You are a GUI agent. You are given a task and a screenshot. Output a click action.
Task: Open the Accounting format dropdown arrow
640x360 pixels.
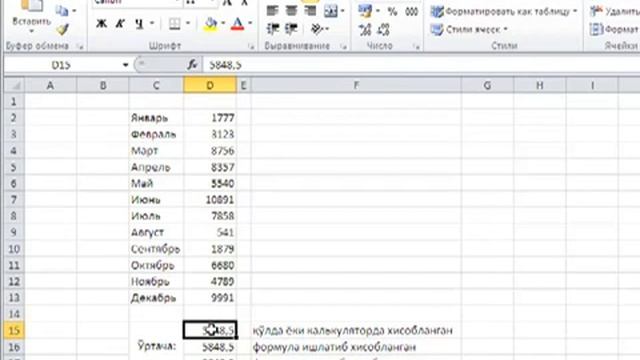(x=378, y=11)
